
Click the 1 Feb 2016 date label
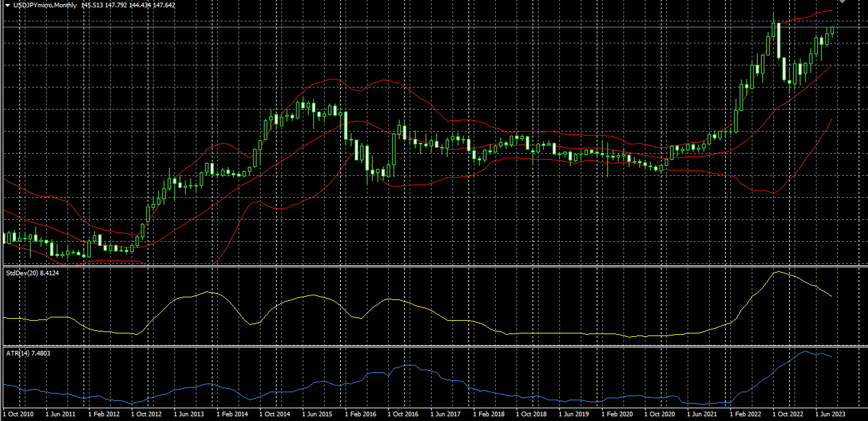point(360,414)
